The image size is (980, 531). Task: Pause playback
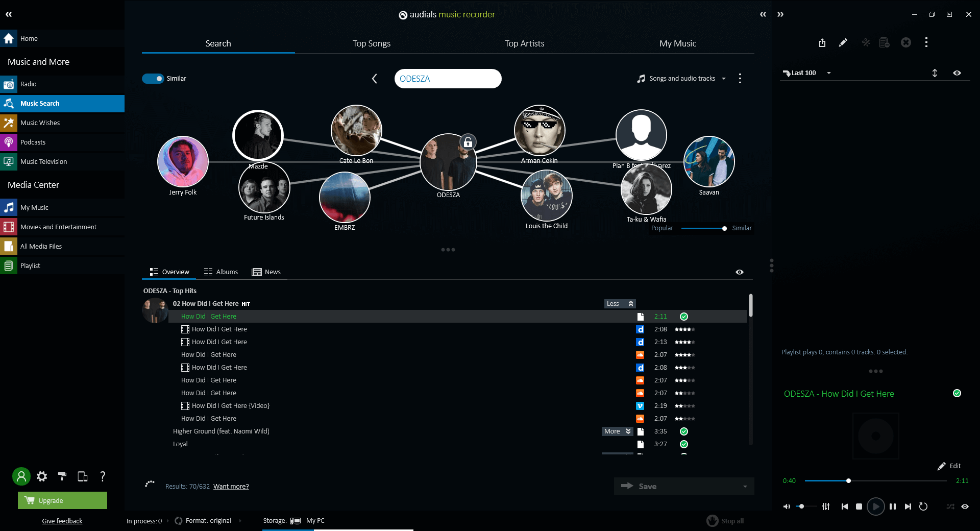[x=893, y=506]
